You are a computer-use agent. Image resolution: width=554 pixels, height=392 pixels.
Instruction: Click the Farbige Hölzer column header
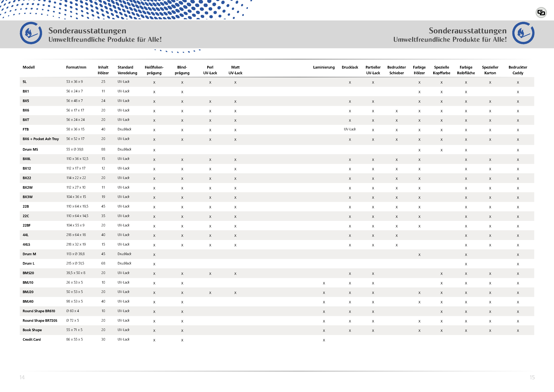pyautogui.click(x=419, y=70)
